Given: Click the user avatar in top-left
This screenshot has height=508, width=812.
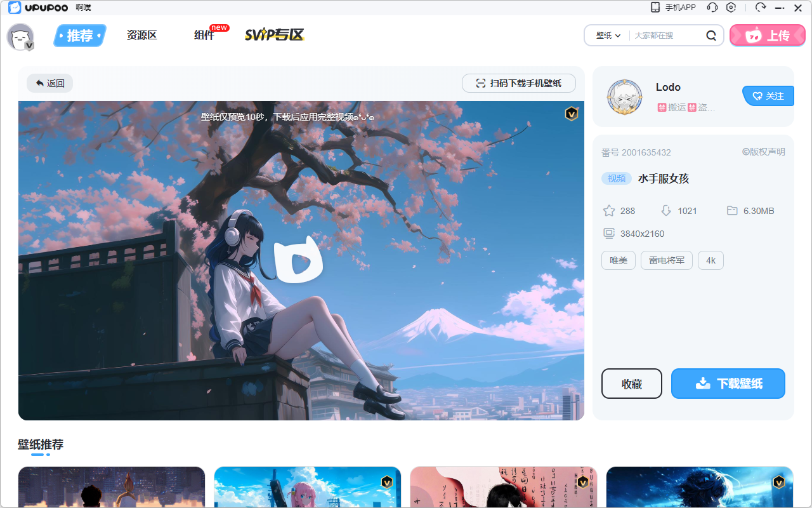Looking at the screenshot, I should (x=20, y=37).
